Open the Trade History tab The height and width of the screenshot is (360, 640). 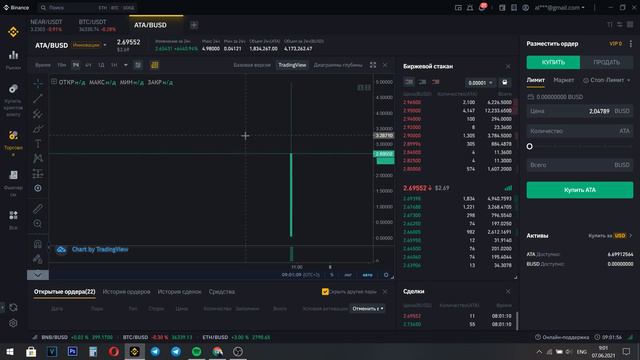(x=180, y=292)
